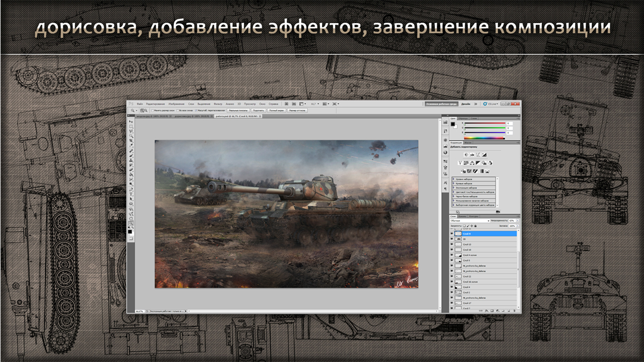The height and width of the screenshot is (362, 644).
Task: Hide layer Слой 8
Action: (x=451, y=234)
